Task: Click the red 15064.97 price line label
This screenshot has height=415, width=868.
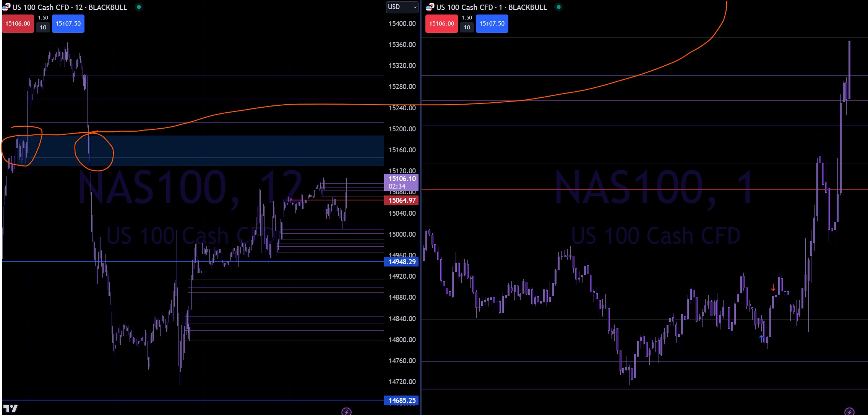Action: 401,200
